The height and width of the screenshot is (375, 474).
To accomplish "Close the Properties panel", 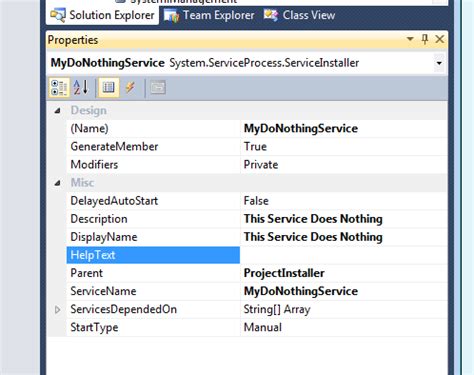I will 440,39.
